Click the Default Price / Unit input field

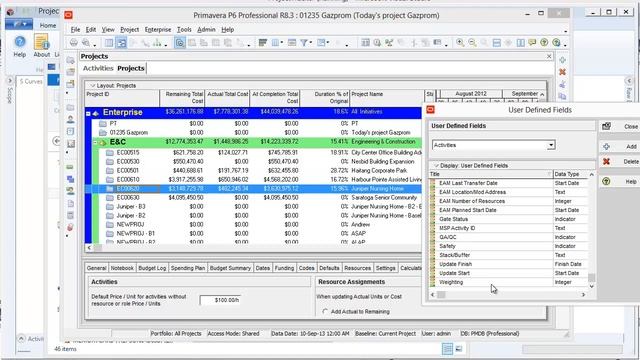point(220,300)
